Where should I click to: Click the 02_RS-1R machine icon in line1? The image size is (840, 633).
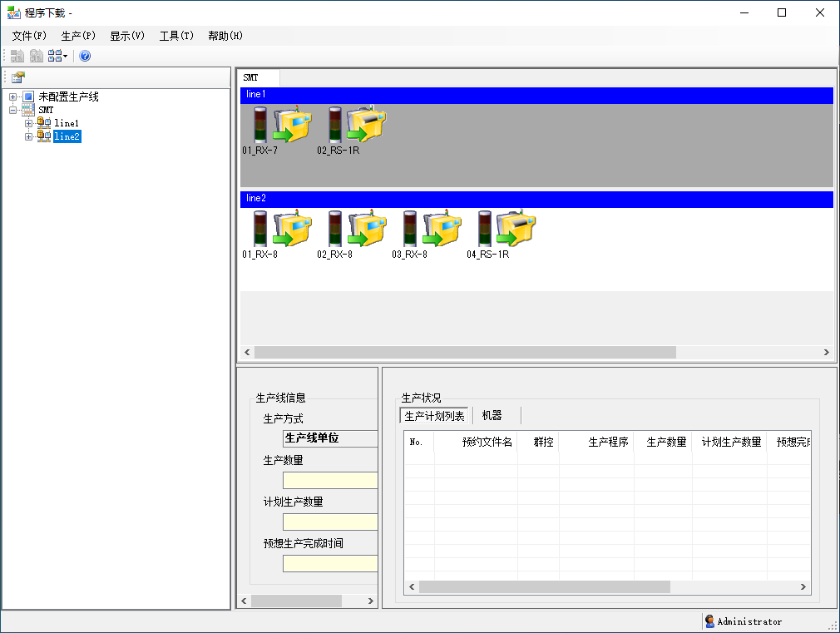(353, 125)
